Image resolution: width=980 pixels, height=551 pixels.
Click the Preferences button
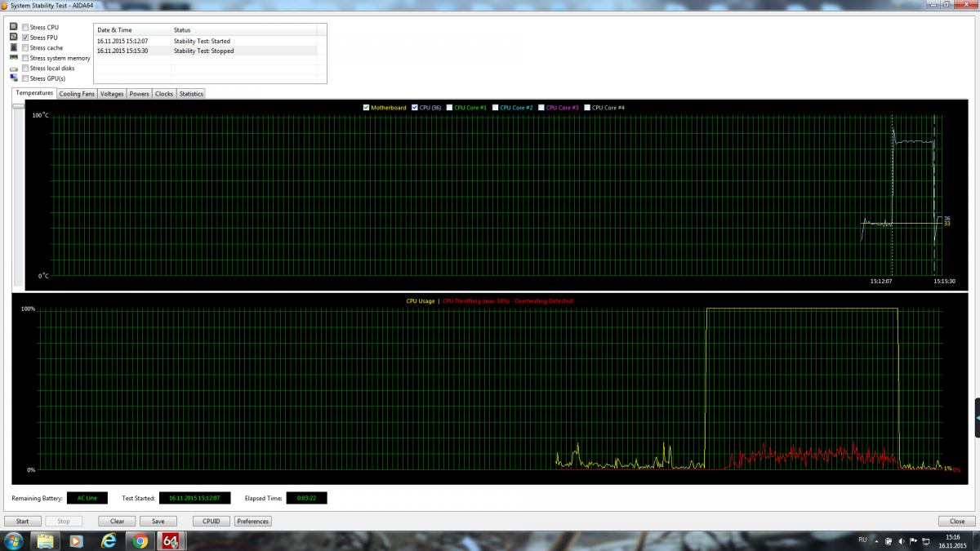[252, 521]
